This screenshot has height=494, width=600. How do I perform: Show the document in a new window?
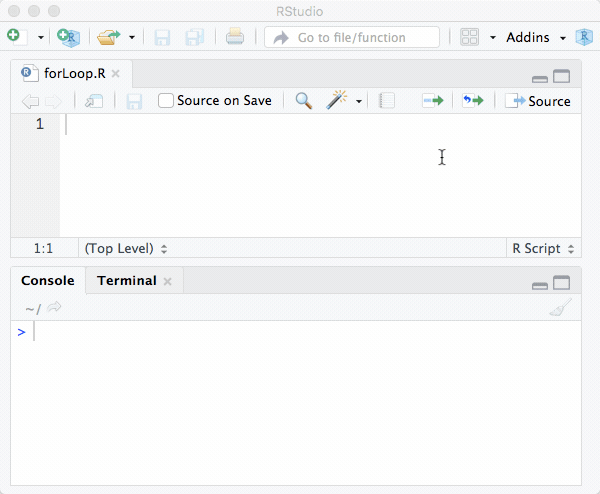coord(94,101)
